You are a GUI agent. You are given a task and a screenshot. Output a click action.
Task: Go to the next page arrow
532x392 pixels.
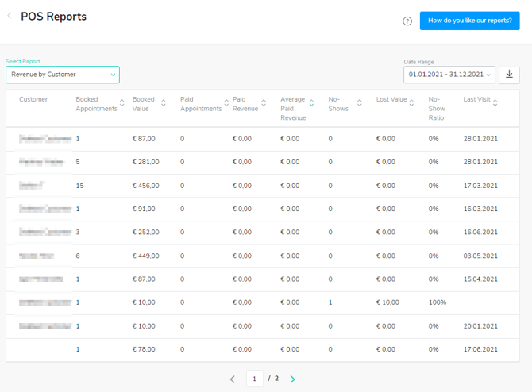292,379
